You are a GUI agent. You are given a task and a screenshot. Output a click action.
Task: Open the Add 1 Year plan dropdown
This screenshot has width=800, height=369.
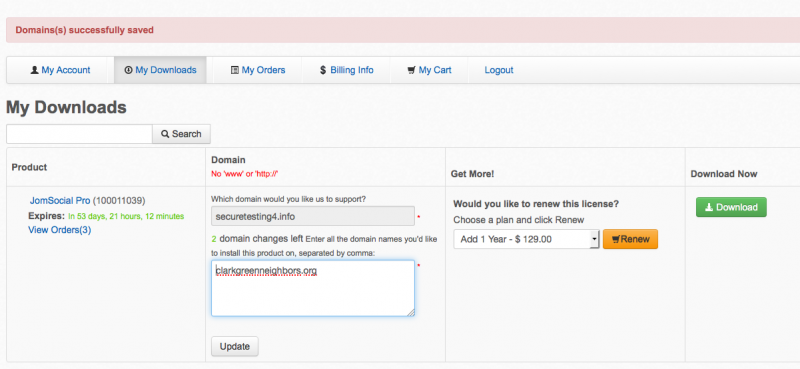tap(527, 239)
